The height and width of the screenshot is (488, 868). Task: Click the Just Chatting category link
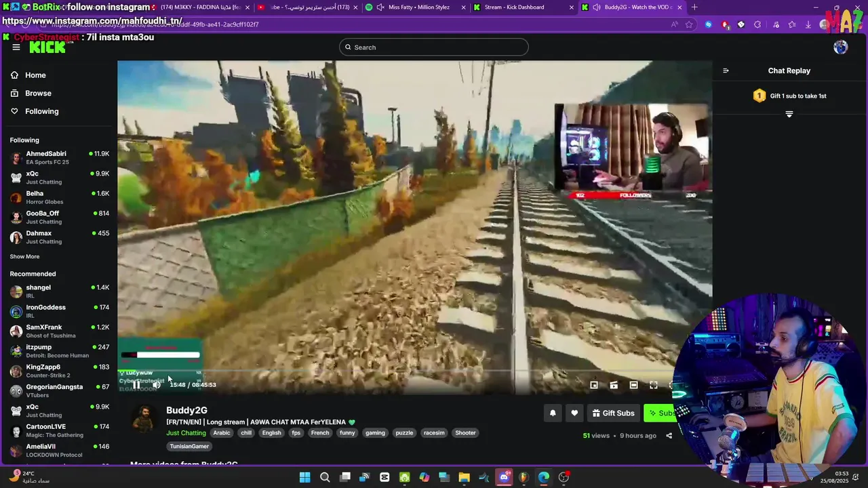pyautogui.click(x=186, y=433)
